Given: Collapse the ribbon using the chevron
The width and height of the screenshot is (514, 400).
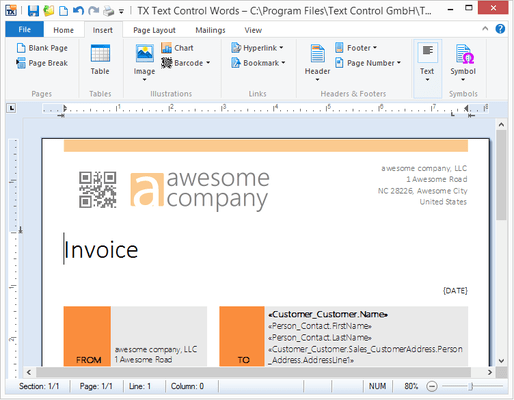Looking at the screenshot, I should click(x=485, y=29).
